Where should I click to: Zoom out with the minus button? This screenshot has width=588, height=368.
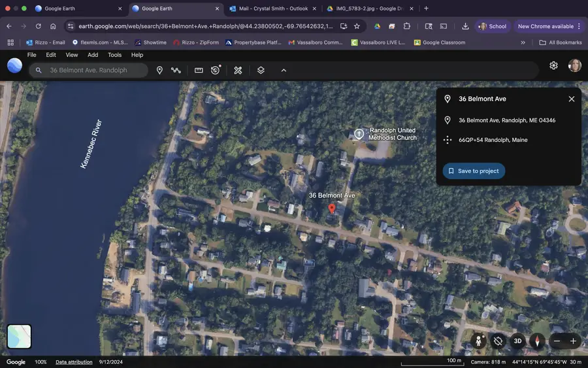click(557, 341)
